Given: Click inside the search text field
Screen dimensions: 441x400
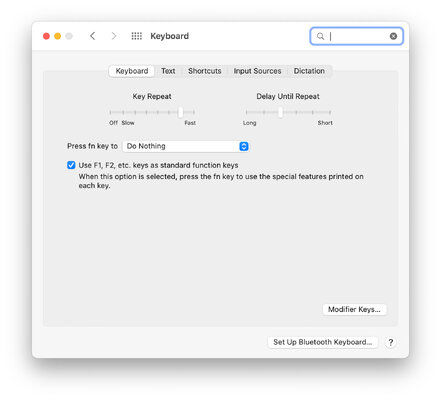Looking at the screenshot, I should click(358, 36).
